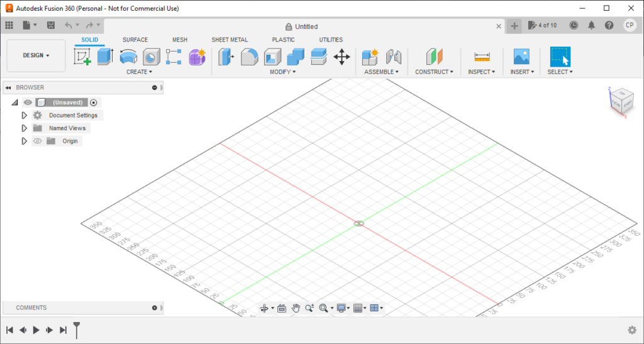Open the CONSTRUCT menu
644x344 pixels.
point(434,72)
